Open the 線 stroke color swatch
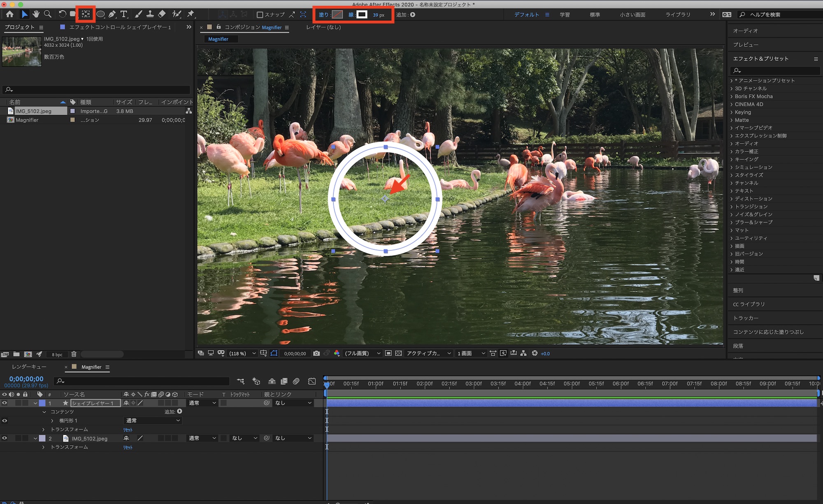 click(362, 15)
